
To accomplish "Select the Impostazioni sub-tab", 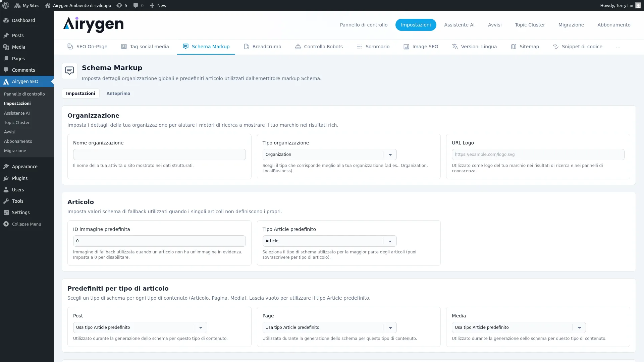I will point(80,94).
